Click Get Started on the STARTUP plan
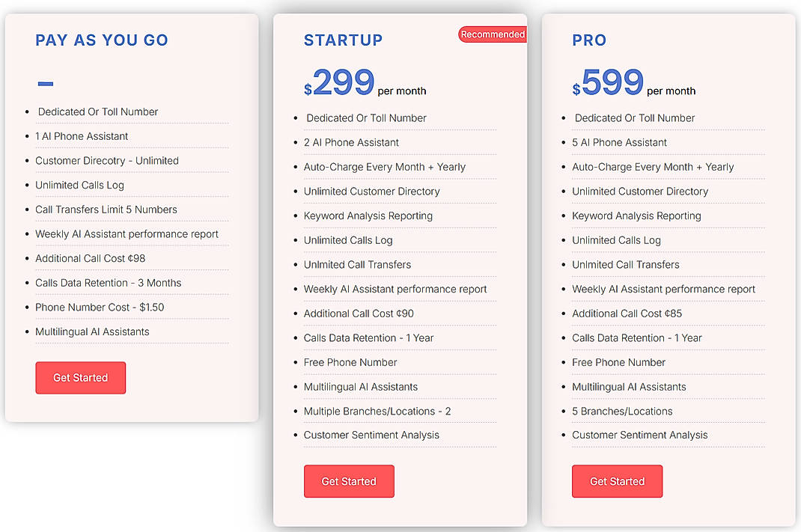Image resolution: width=801 pixels, height=532 pixels. (349, 481)
